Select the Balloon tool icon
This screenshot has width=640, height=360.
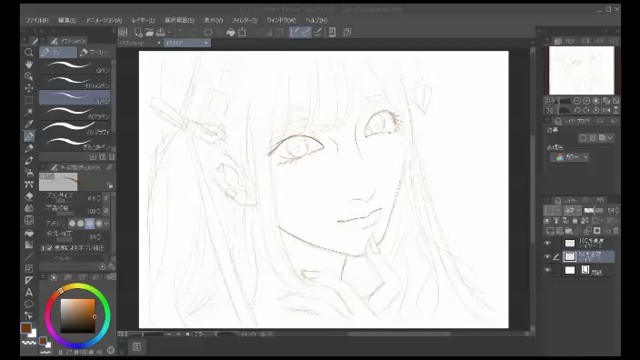coord(29,304)
